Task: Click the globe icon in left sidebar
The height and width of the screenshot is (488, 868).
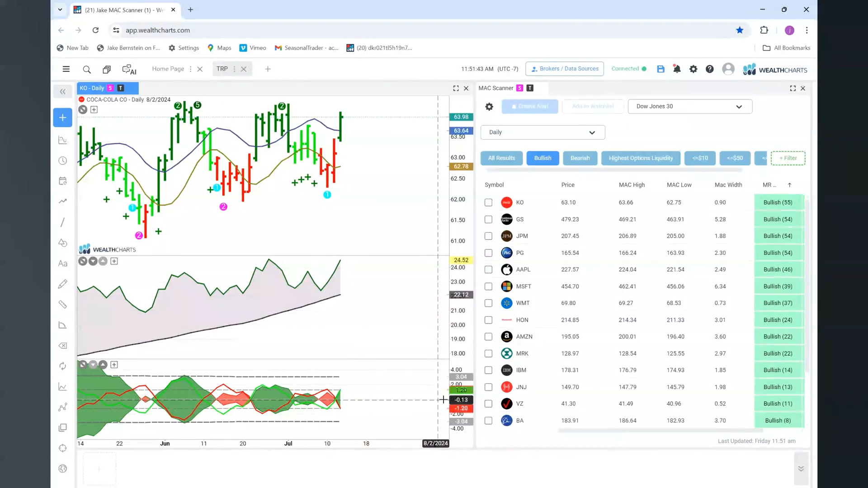Action: (63, 469)
